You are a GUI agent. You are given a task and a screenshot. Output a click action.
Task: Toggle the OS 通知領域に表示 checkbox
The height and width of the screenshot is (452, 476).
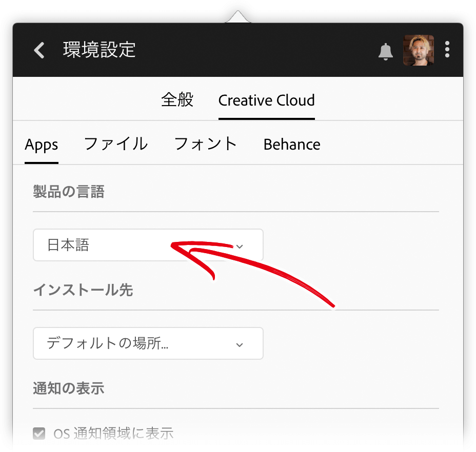(x=39, y=434)
